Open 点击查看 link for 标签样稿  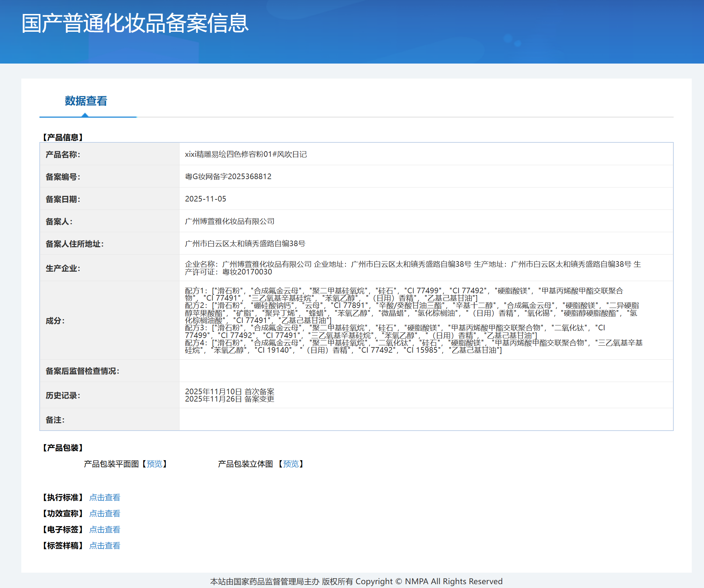pos(105,545)
